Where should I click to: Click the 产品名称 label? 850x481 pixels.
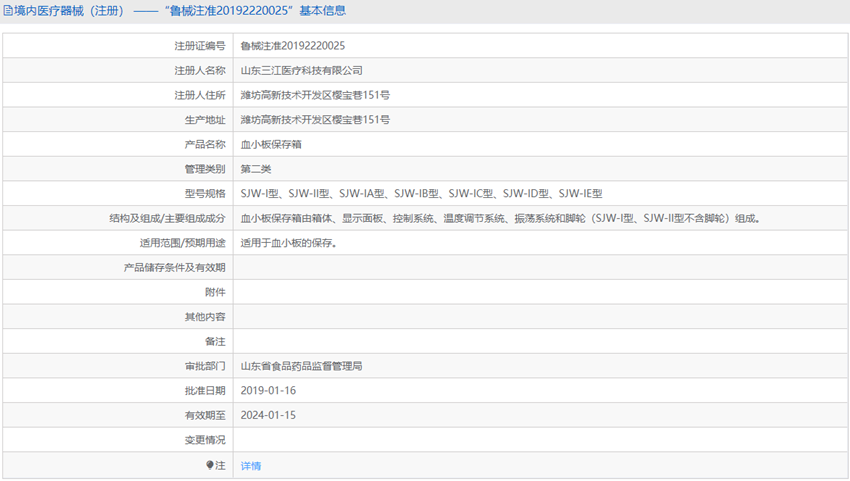pos(205,145)
